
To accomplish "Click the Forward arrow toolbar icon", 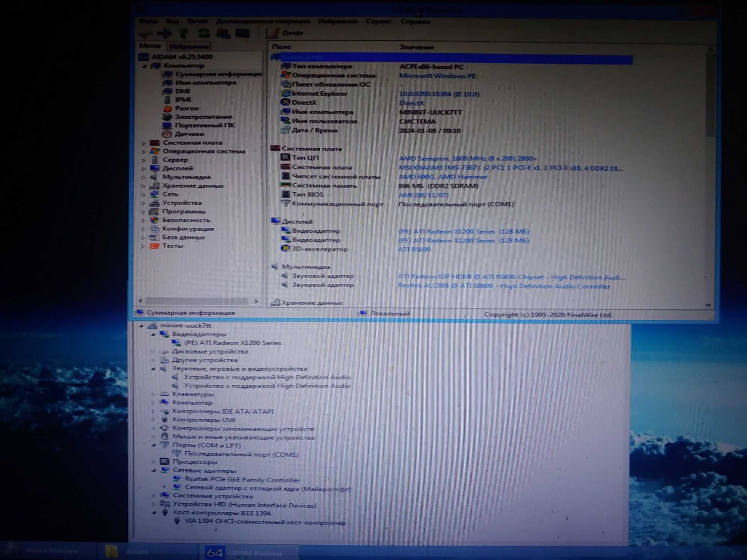I will point(164,34).
